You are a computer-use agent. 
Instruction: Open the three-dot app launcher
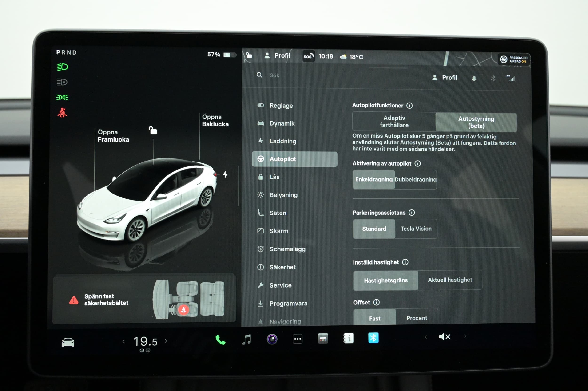297,339
